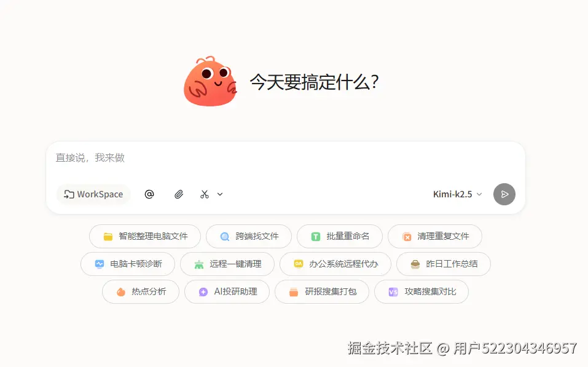Open the Kimi-k2.5 model dropdown

point(458,194)
